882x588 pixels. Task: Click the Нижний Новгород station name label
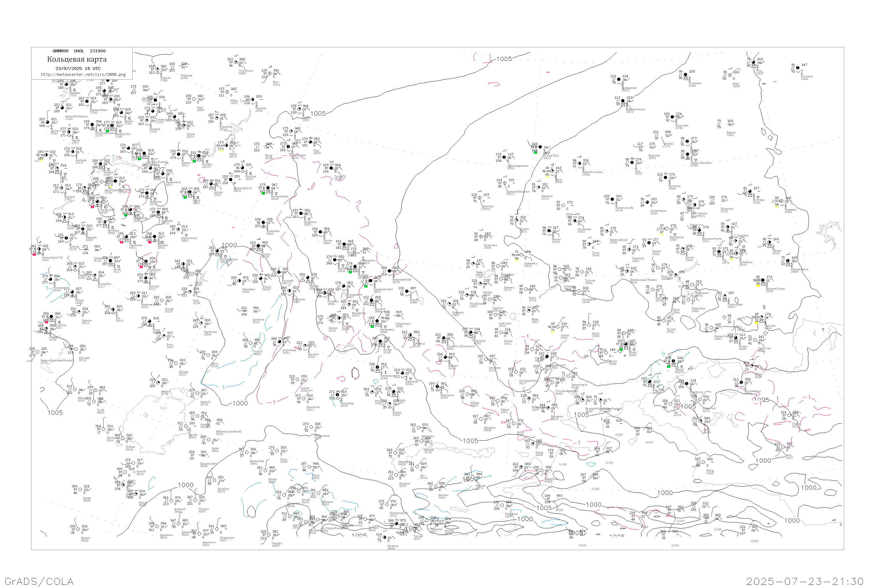click(x=76, y=117)
